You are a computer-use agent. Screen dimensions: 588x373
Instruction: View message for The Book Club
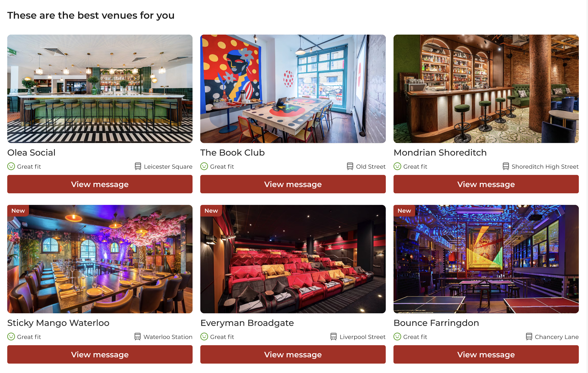pyautogui.click(x=293, y=184)
